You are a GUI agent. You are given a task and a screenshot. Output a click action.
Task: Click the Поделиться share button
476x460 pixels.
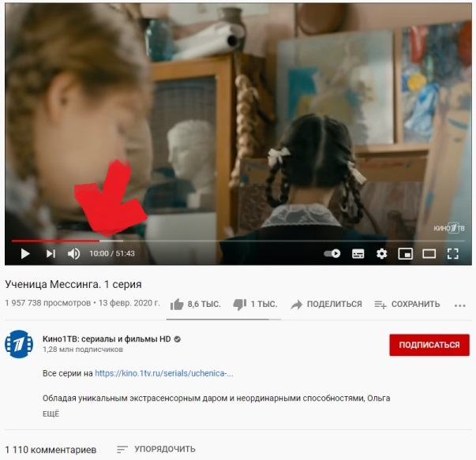(x=326, y=304)
